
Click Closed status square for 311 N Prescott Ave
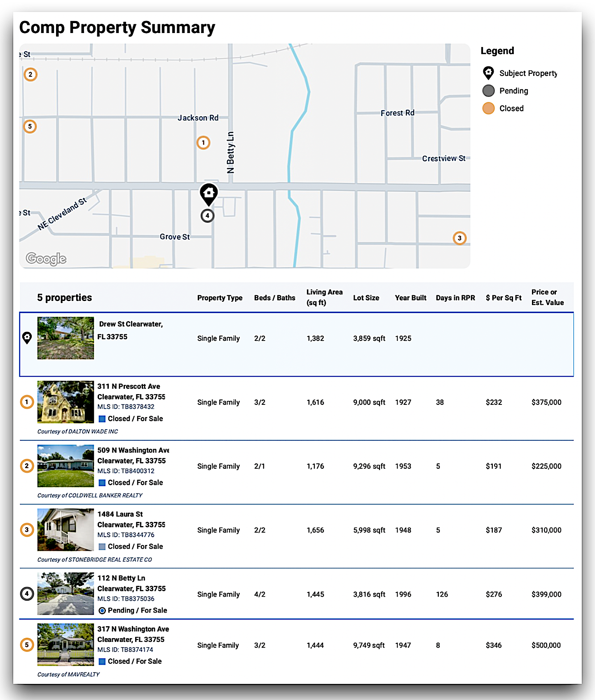[102, 419]
